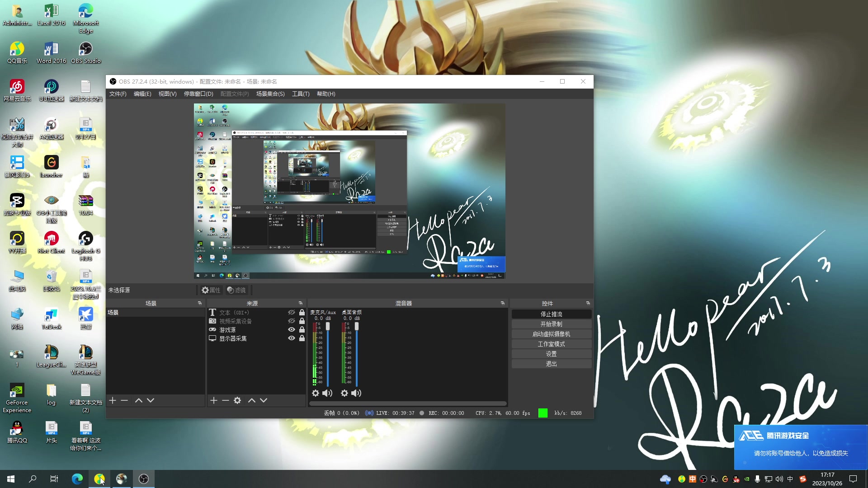Select the 游戏源 source row
Viewport: 868px width, 488px height.
(256, 330)
